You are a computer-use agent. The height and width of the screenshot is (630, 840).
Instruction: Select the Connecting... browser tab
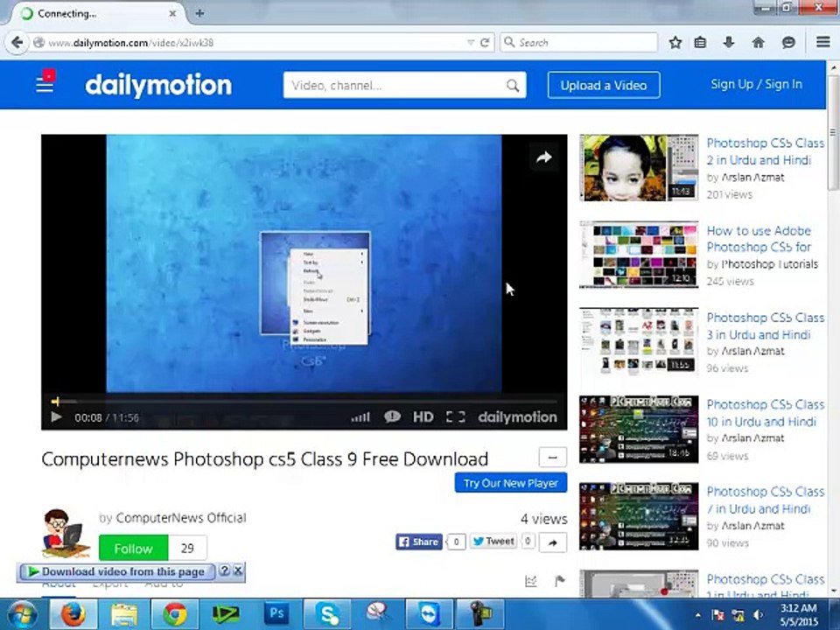point(96,13)
